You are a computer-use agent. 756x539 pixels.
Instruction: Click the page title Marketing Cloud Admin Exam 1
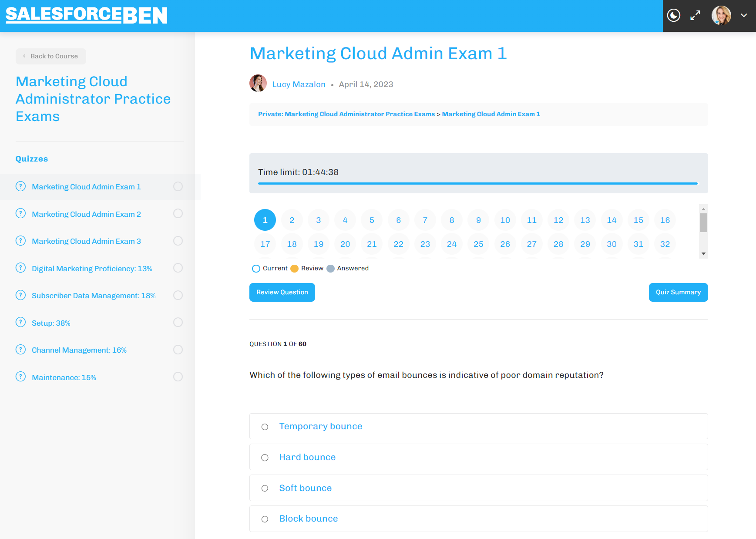pos(378,54)
